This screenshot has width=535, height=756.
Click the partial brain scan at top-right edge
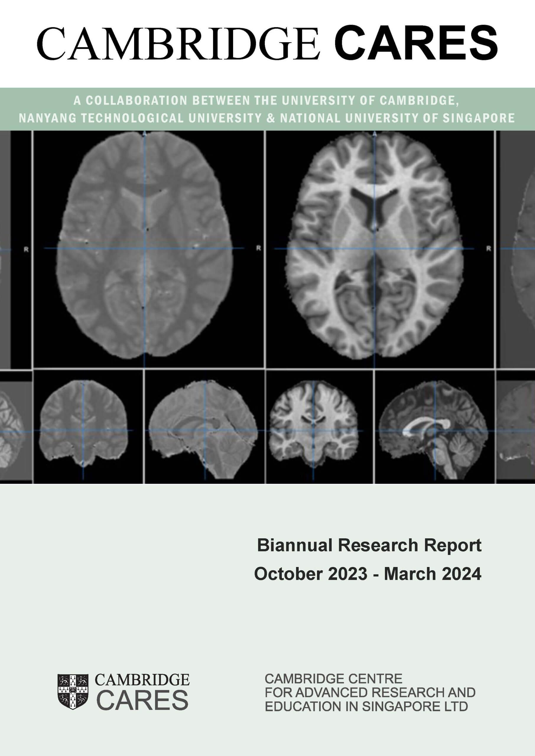pyautogui.click(x=519, y=247)
